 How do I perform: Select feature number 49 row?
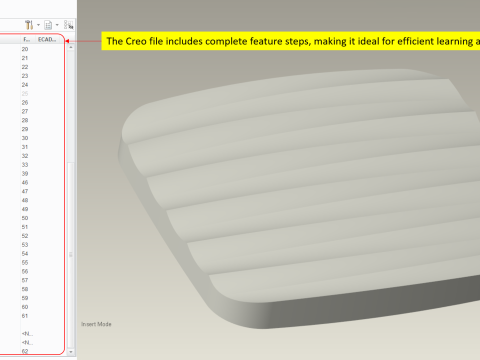(x=25, y=209)
